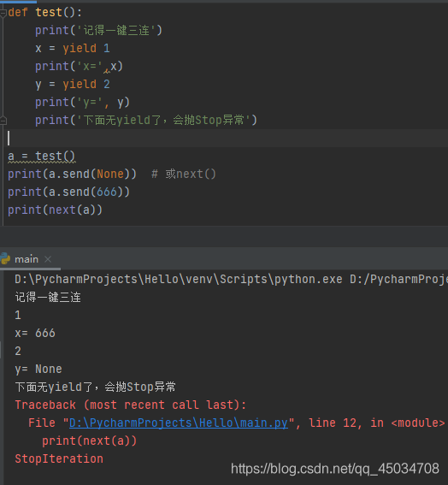The image size is (448, 485).
Task: Open the D:\PycharmProjects\Hello\main.py traceback link
Action: [x=179, y=423]
